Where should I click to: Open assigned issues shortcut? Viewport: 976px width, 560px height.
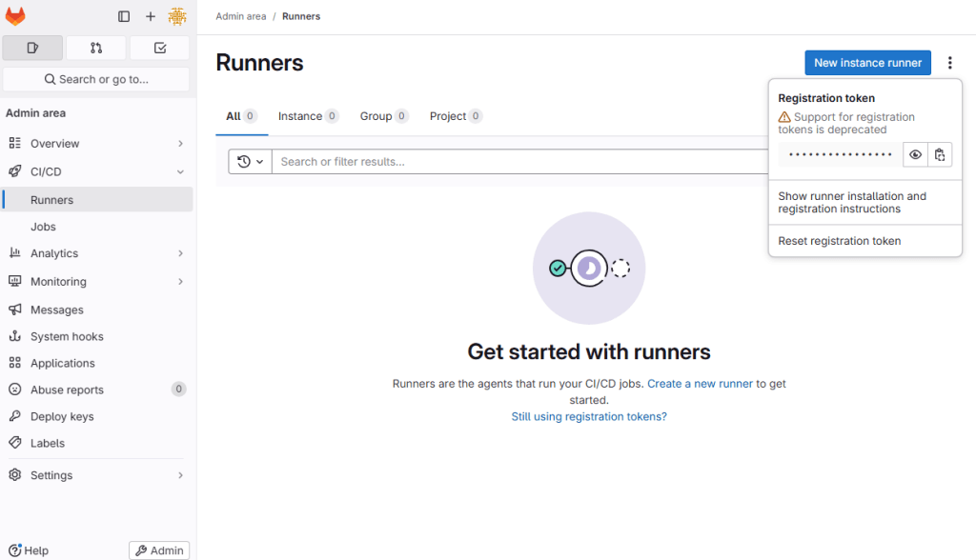click(x=32, y=48)
